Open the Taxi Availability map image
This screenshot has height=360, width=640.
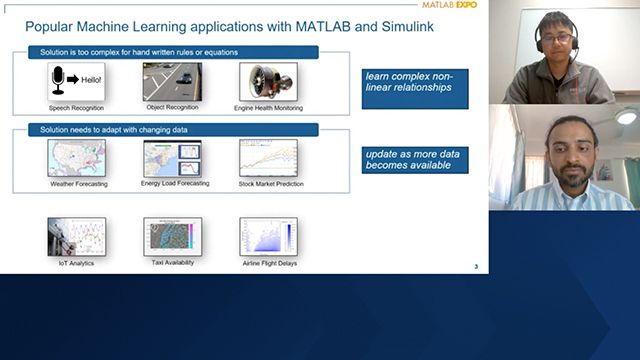click(172, 237)
